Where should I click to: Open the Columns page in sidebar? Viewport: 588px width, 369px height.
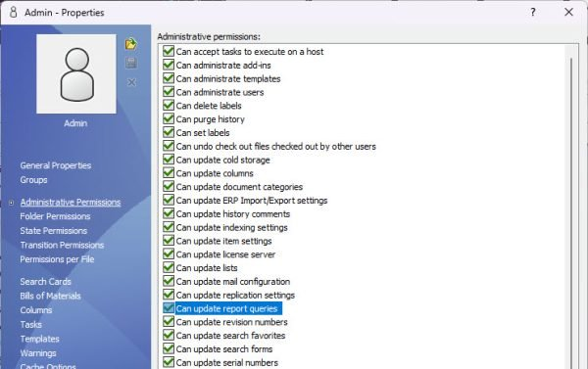tap(36, 310)
